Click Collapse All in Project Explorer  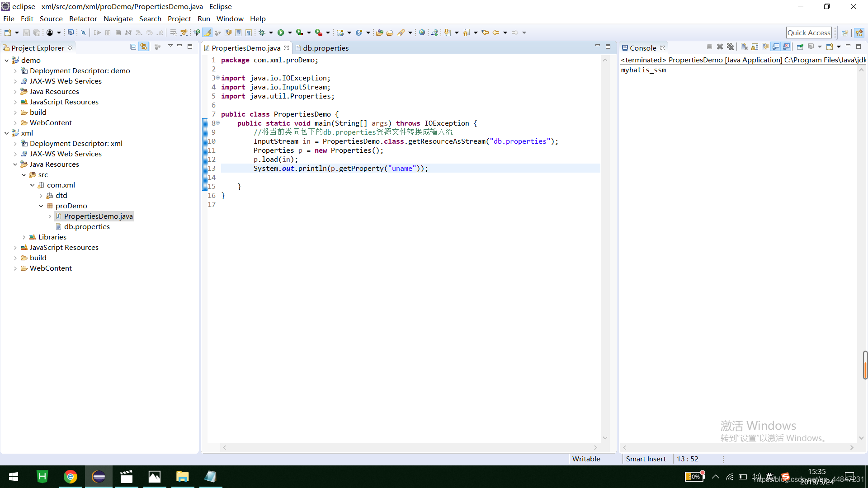coord(133,47)
